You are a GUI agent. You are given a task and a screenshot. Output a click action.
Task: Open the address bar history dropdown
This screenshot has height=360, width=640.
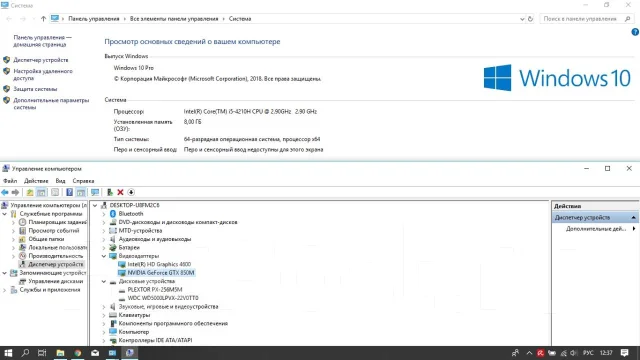click(522, 19)
